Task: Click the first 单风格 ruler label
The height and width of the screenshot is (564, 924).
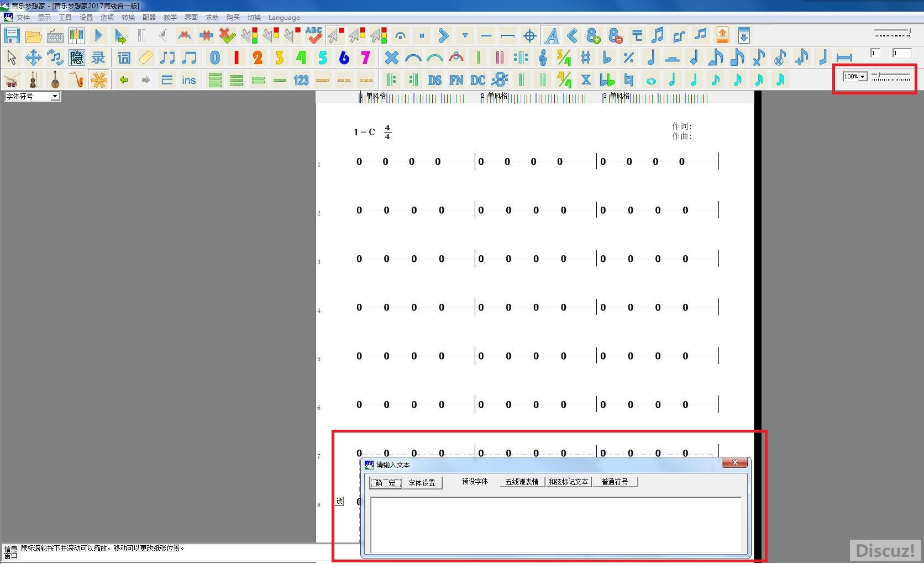Action: click(x=376, y=96)
